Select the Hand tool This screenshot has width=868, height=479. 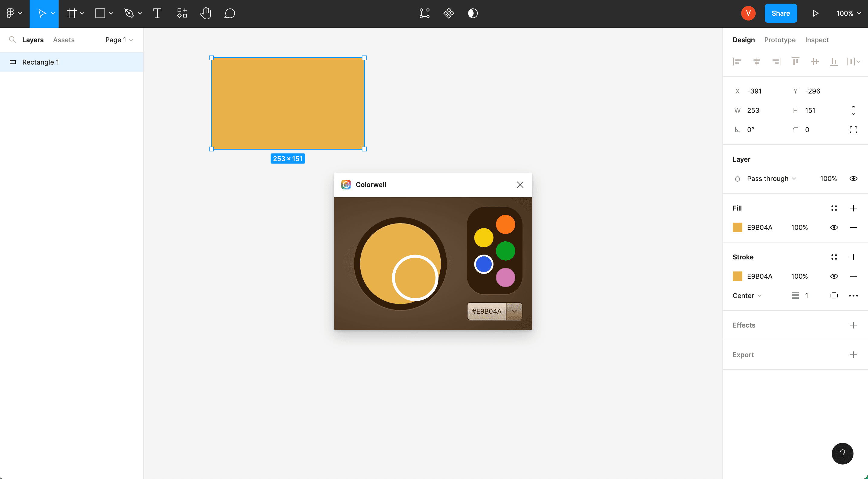(206, 14)
